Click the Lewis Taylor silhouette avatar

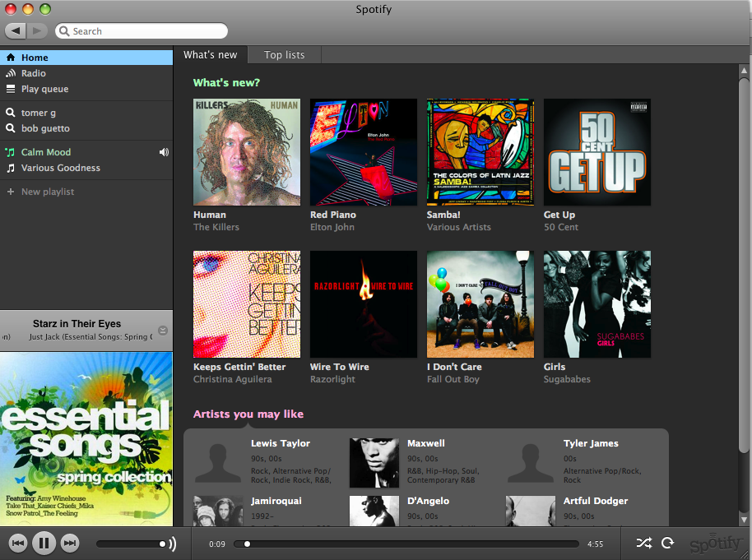(x=218, y=463)
